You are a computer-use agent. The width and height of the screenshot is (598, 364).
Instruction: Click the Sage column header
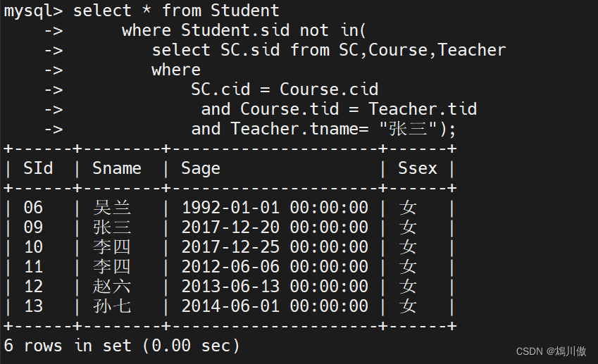point(201,168)
